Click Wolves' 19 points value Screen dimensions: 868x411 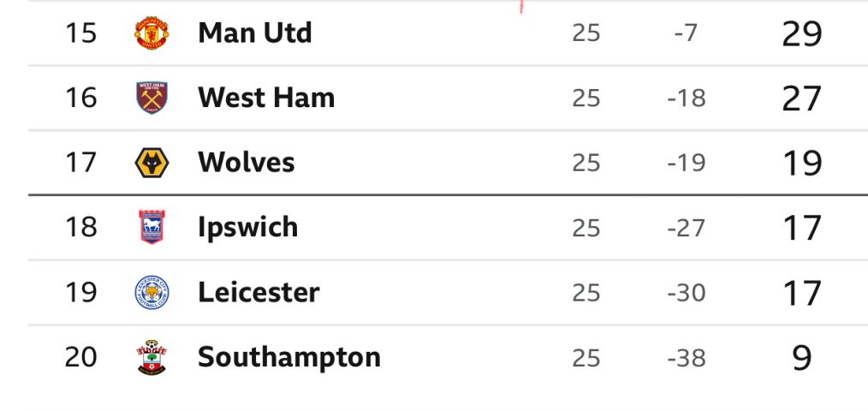point(801,164)
